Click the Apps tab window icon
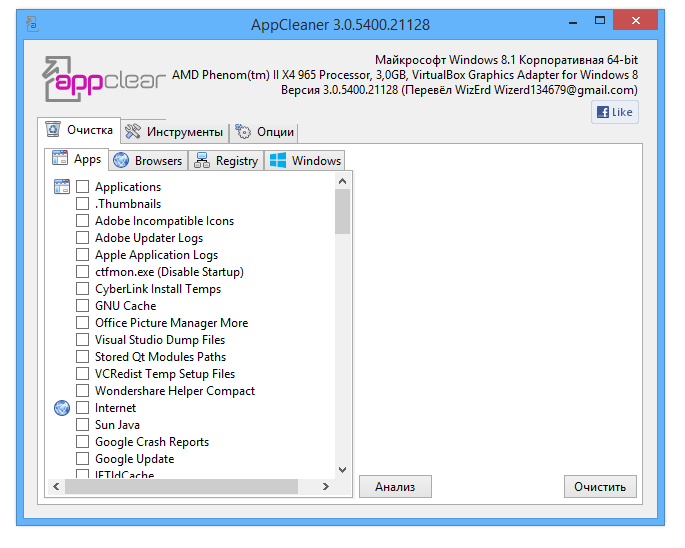The width and height of the screenshot is (685, 548). 60,158
